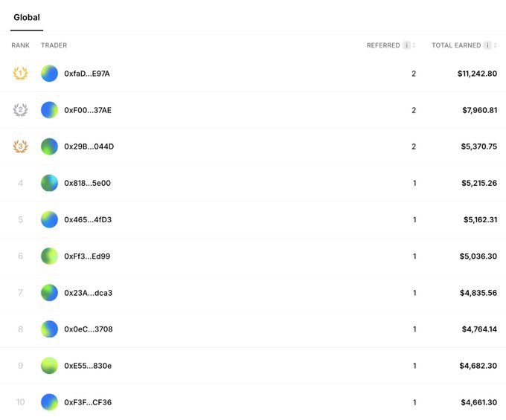
Task: Click rank number 7
Action: click(x=20, y=293)
